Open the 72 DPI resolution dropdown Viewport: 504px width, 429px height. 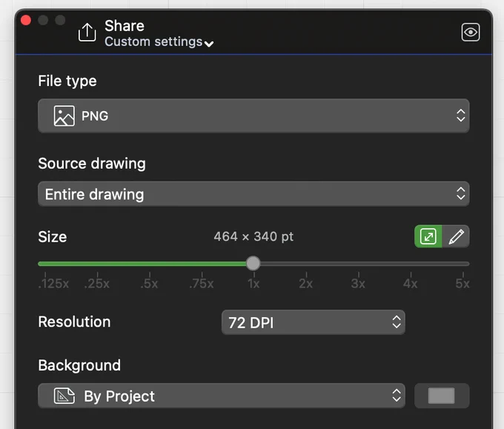pyautogui.click(x=314, y=322)
